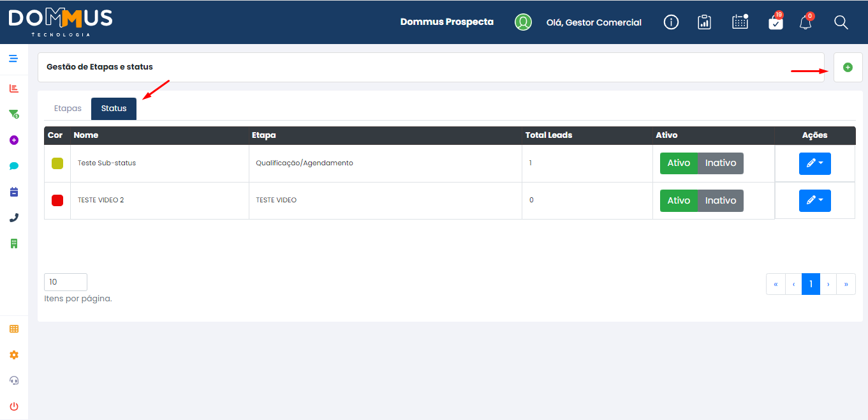The image size is (868, 420).
Task: Expand the edit dropdown for Teste Sub-status
Action: (x=814, y=163)
